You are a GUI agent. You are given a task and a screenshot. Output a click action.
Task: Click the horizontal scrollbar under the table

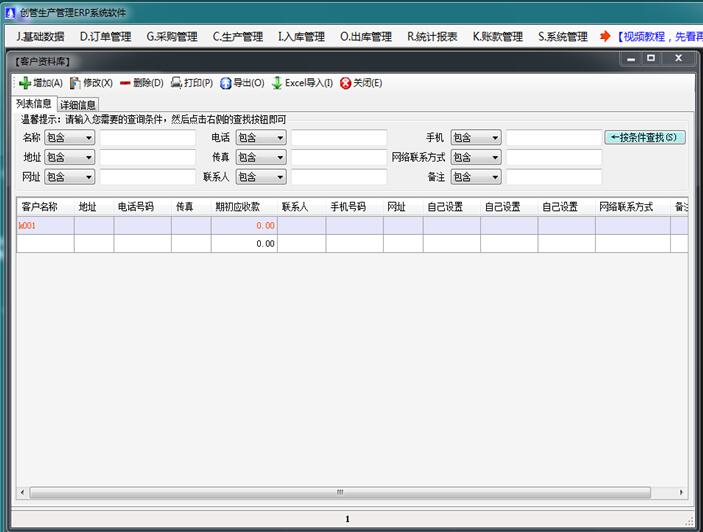pyautogui.click(x=340, y=492)
